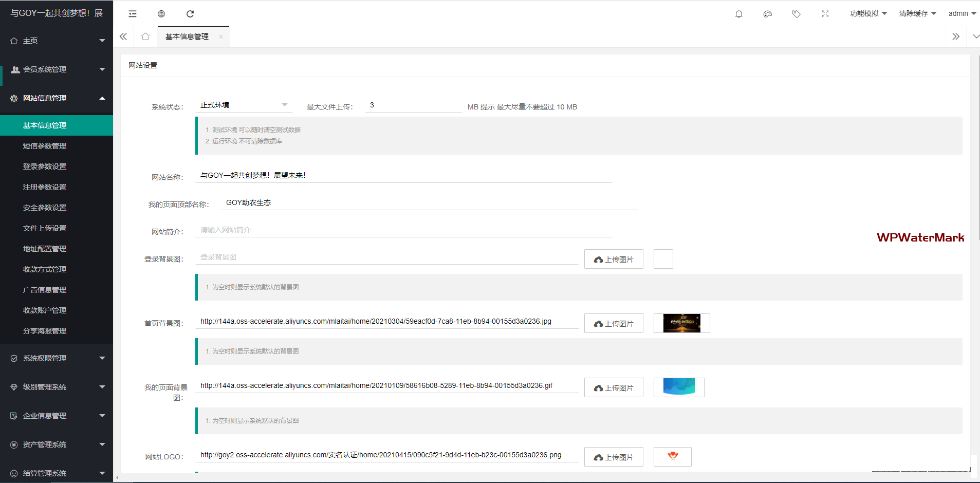Open the 清除缓存 dropdown

918,14
